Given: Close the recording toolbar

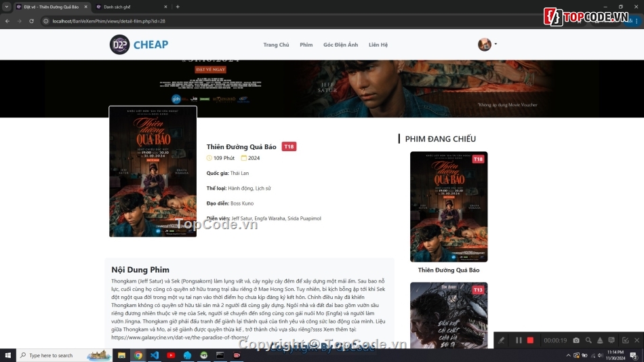Looking at the screenshot, I should click(x=637, y=340).
